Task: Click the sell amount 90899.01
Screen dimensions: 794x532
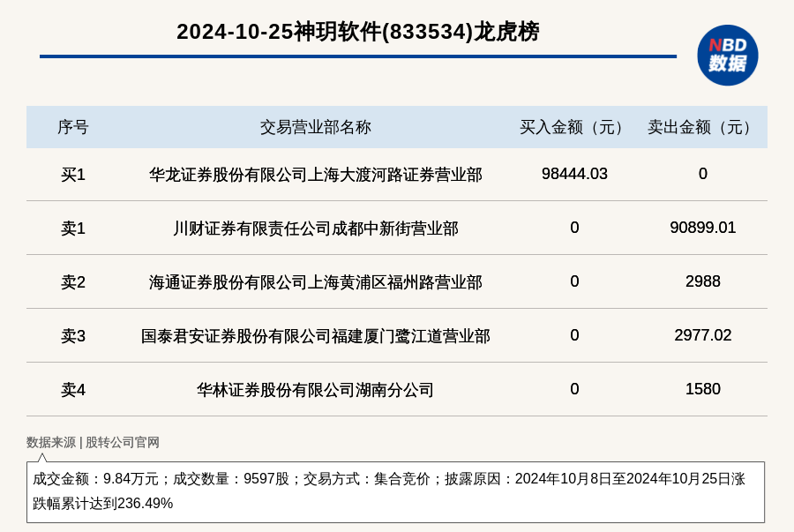Action: 702,228
